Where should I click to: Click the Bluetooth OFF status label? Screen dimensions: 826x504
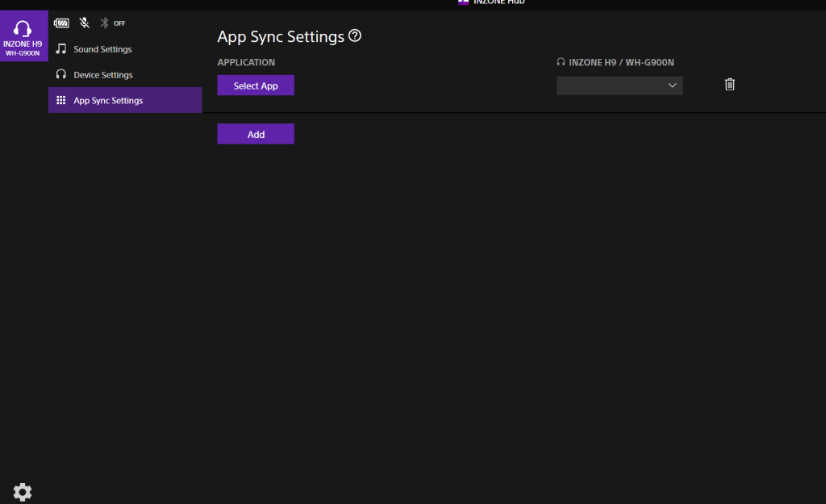tap(119, 23)
